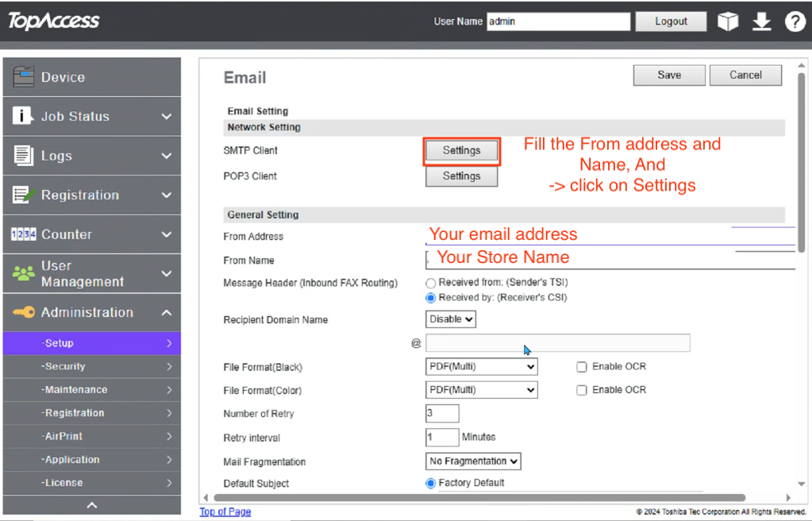
Task: Select Received from Sender's TSI radio button
Action: tap(431, 283)
